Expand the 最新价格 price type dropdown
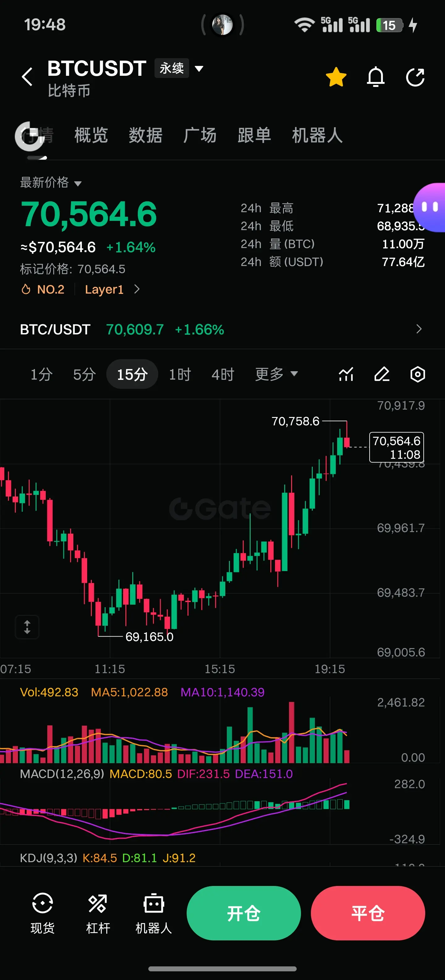Viewport: 445px width, 980px height. (51, 183)
